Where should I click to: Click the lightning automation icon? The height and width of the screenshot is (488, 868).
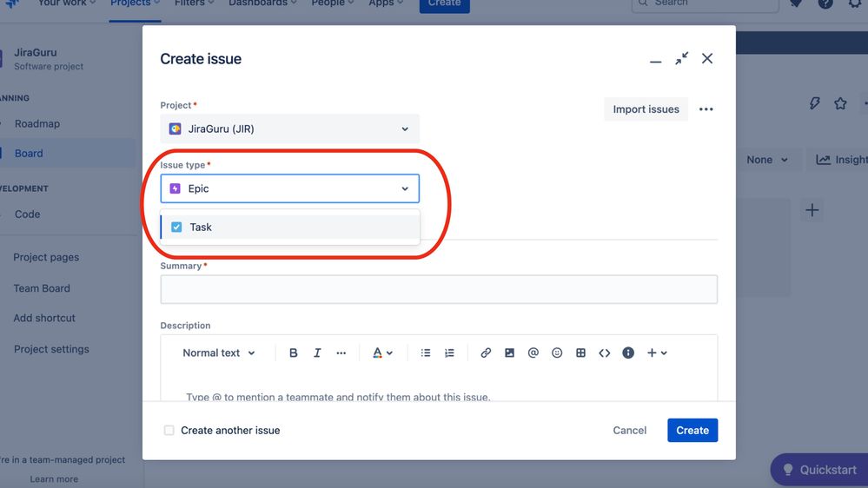pos(814,103)
